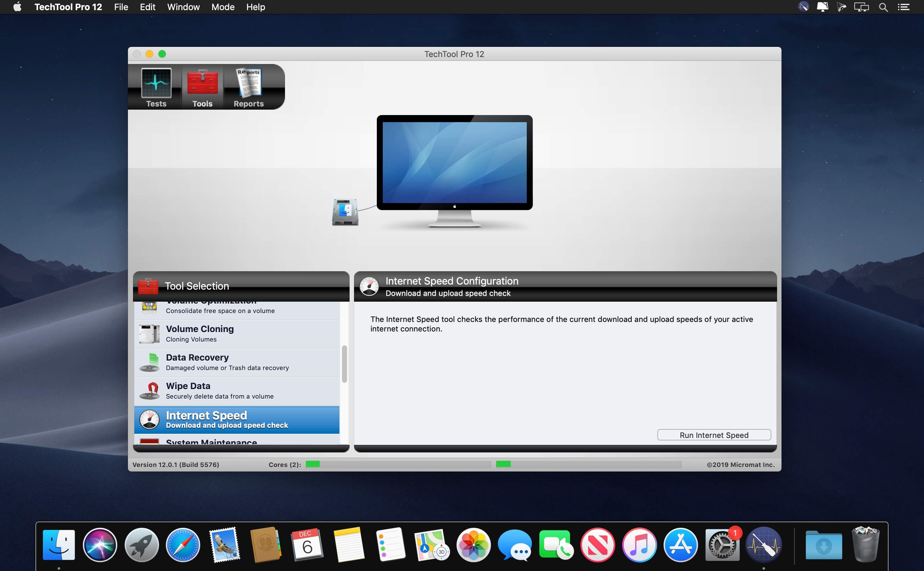Open Spotlight search in menu bar
The width and height of the screenshot is (924, 571).
(883, 7)
